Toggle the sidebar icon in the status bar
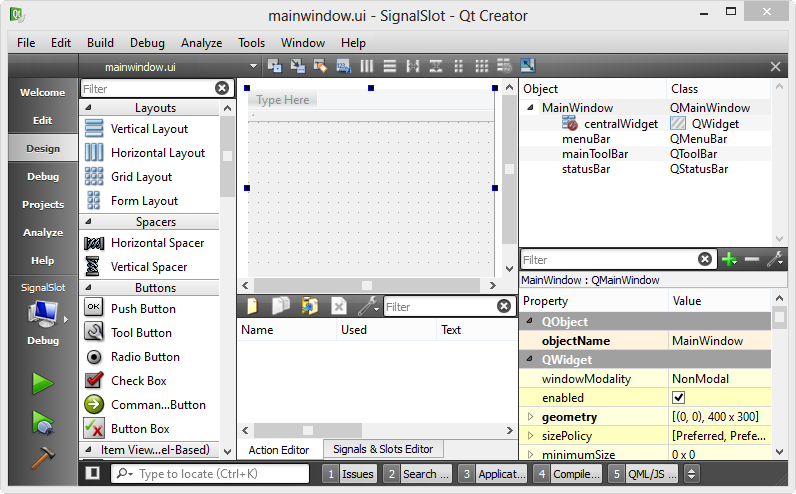This screenshot has width=796, height=494. (x=92, y=473)
